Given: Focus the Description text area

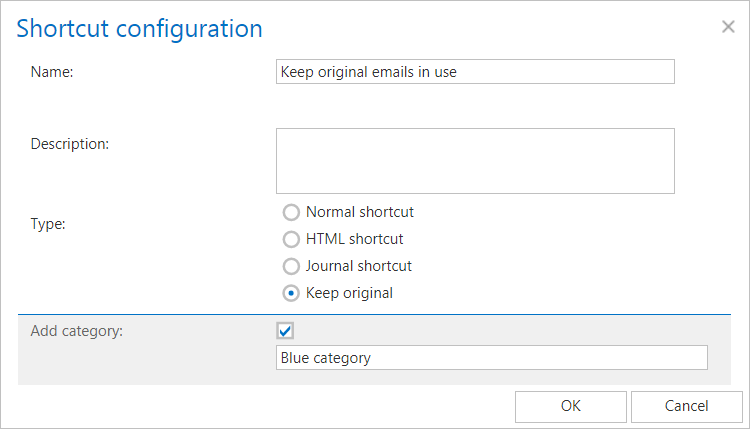Looking at the screenshot, I should coord(475,160).
